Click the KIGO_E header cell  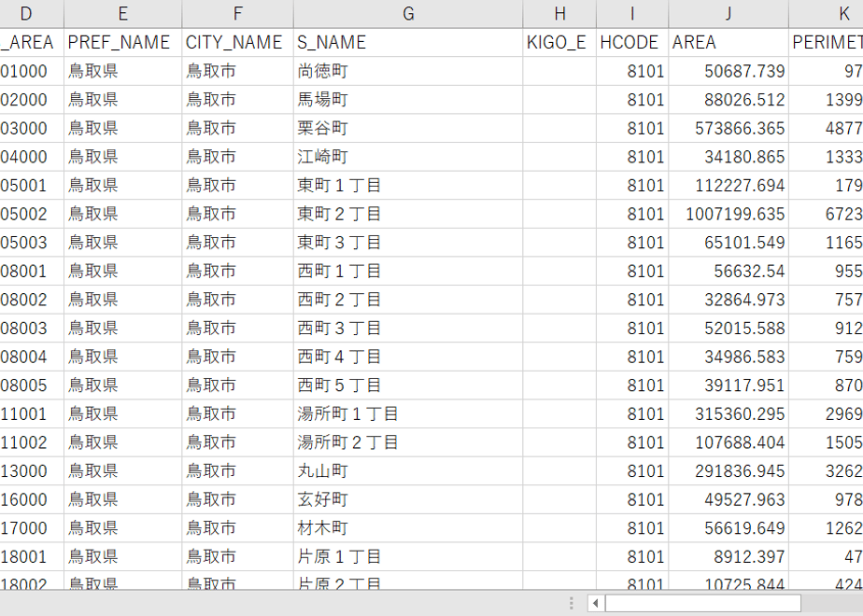coord(559,42)
